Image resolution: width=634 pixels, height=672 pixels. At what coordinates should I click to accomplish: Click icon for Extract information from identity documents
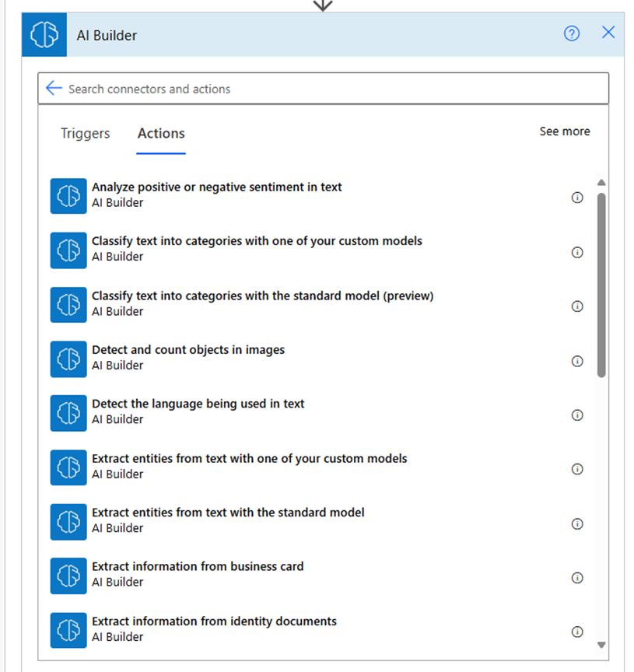coord(68,631)
